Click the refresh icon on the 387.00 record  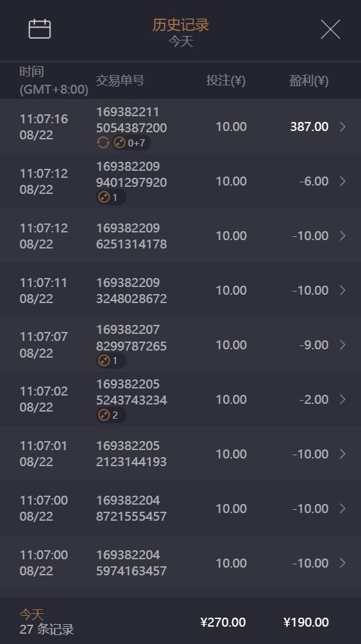click(x=103, y=143)
